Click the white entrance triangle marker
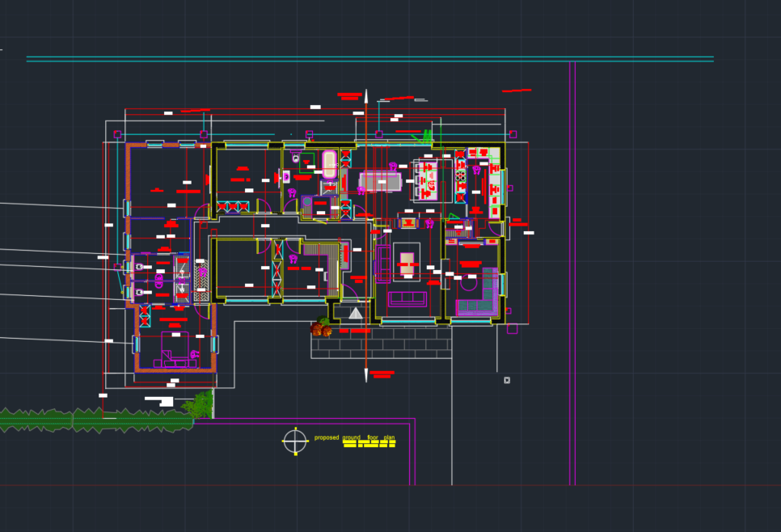 tap(356, 313)
